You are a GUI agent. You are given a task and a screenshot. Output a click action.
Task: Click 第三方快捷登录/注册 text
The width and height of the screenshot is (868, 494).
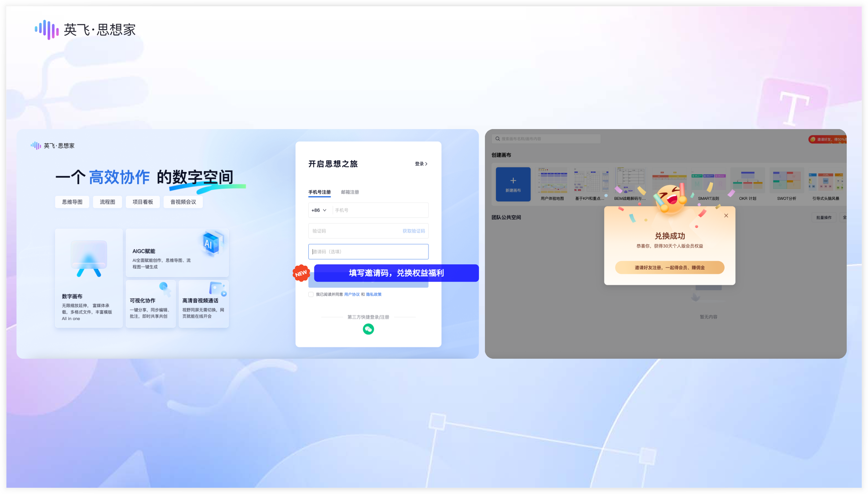(x=368, y=317)
